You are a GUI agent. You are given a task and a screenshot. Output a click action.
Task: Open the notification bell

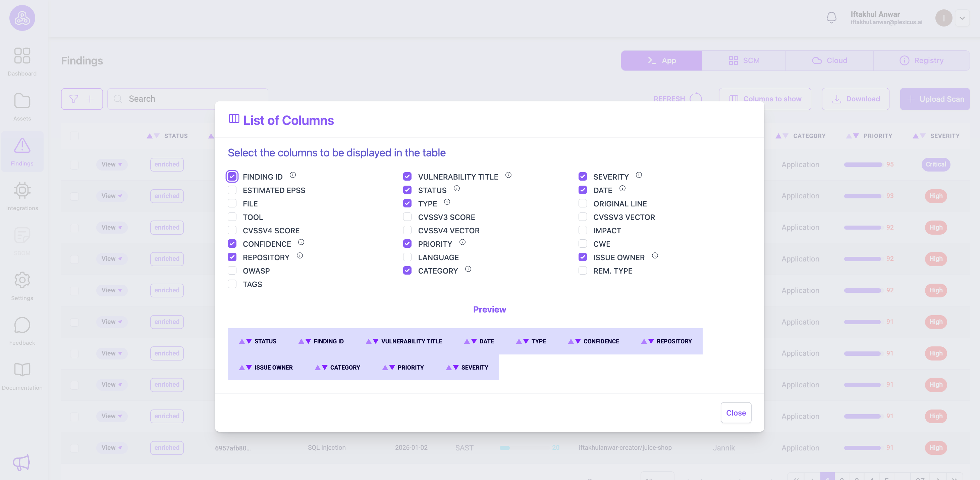coord(831,17)
